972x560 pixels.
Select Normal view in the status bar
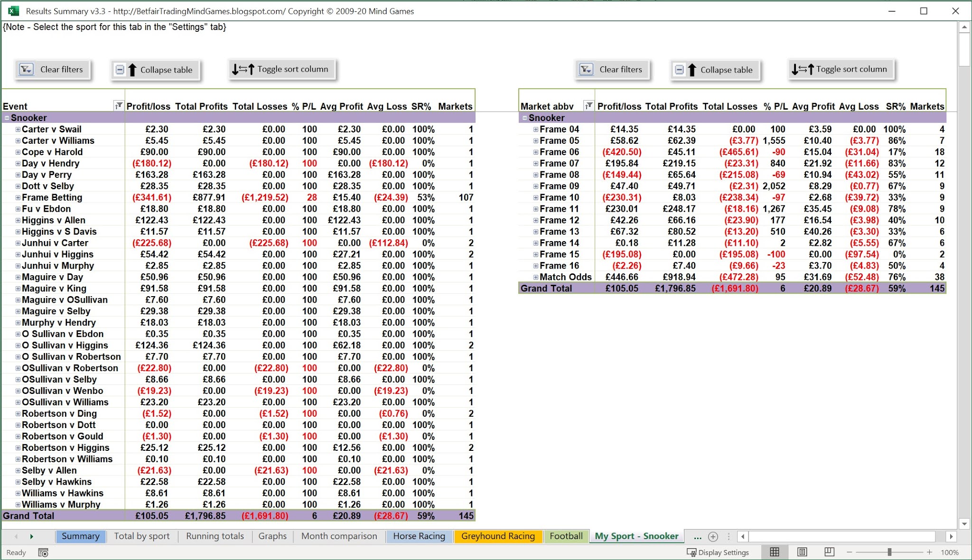coord(775,552)
